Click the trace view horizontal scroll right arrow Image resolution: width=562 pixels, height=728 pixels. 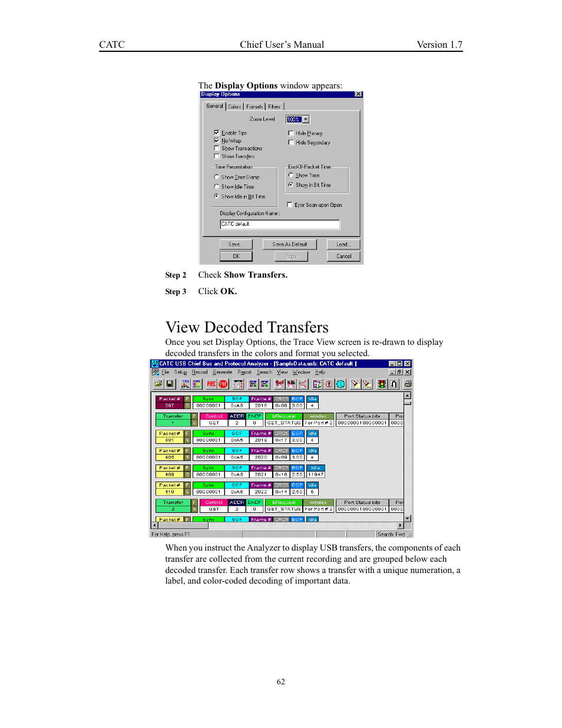[x=401, y=525]
